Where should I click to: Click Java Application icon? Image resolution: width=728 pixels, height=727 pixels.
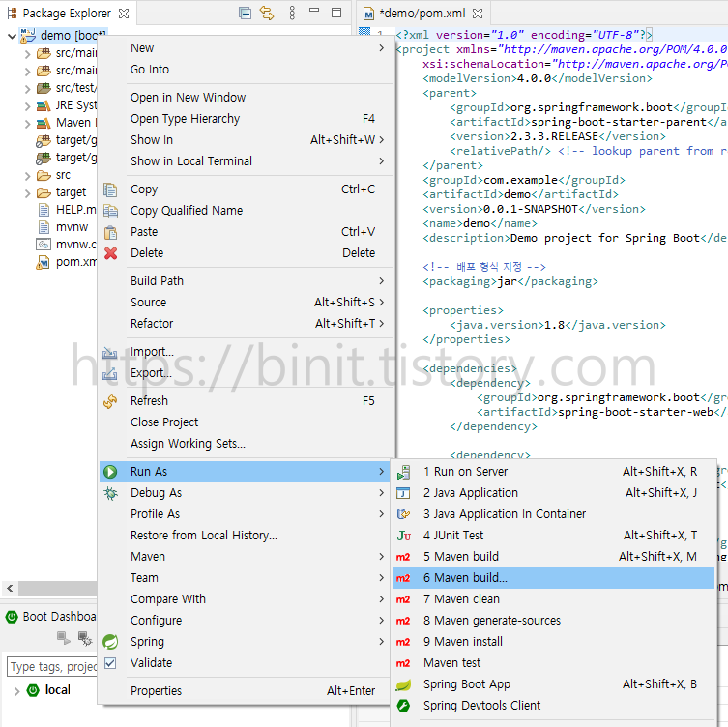[403, 493]
